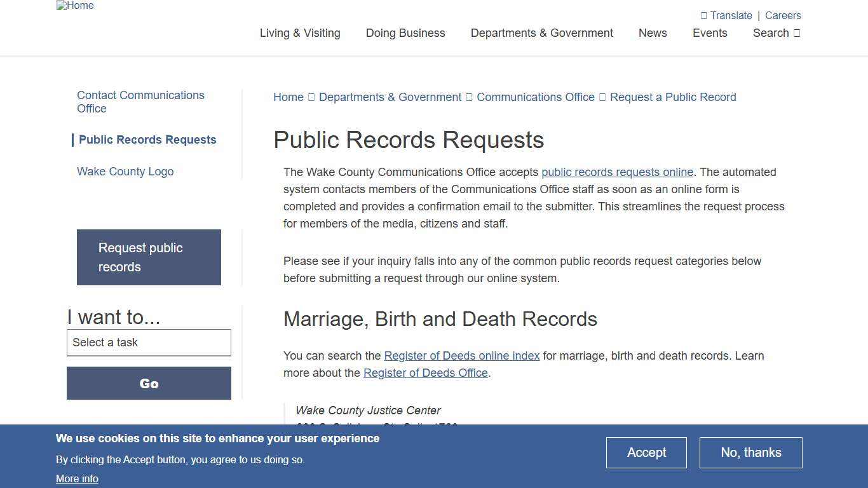Click the Home logo image
The image size is (868, 488).
coord(74,6)
